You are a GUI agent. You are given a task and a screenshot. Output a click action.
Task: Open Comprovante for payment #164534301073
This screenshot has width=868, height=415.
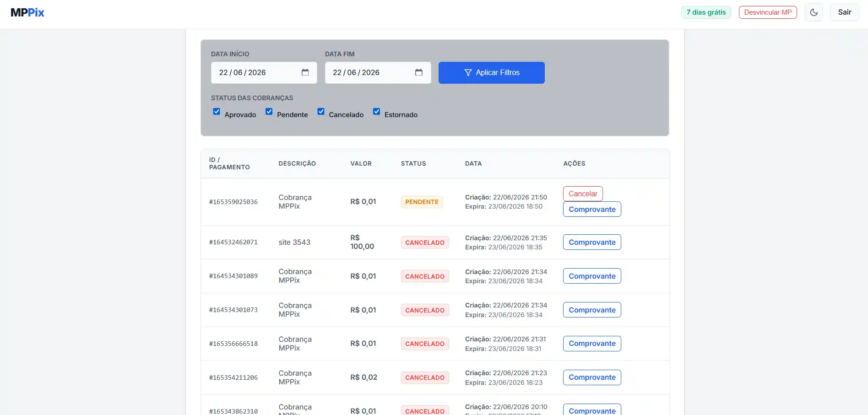(592, 310)
